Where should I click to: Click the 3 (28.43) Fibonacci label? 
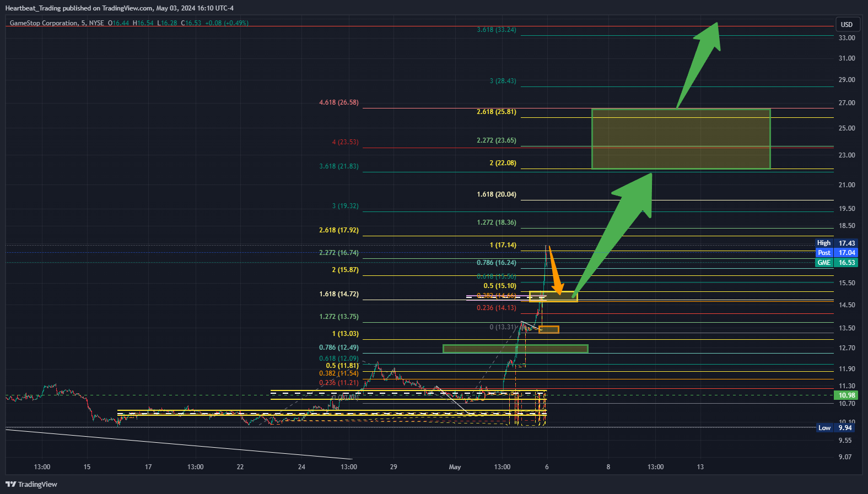[x=503, y=81]
